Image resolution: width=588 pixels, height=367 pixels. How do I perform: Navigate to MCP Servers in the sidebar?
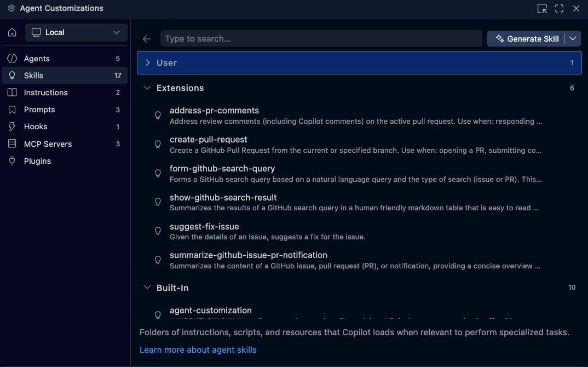(x=47, y=144)
